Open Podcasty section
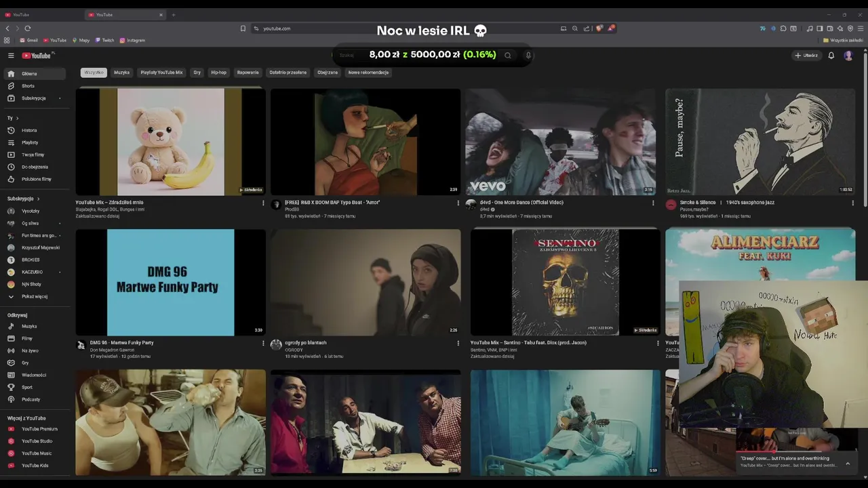 35,399
